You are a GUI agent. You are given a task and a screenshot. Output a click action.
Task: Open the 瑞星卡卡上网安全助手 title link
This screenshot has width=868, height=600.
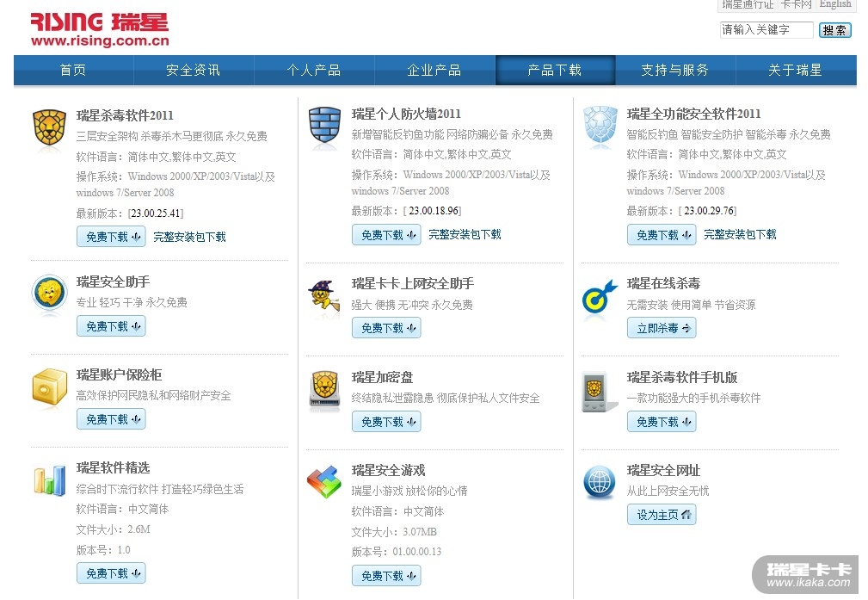413,284
